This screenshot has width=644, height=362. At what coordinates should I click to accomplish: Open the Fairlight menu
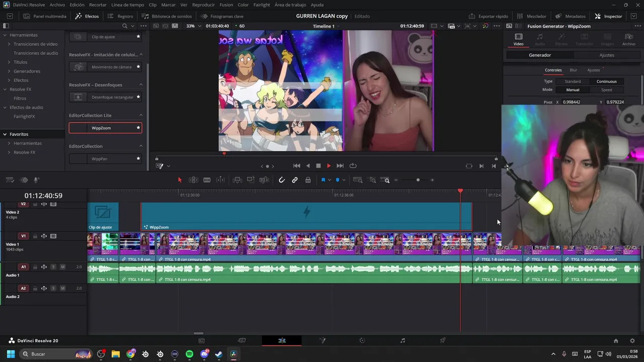click(262, 5)
